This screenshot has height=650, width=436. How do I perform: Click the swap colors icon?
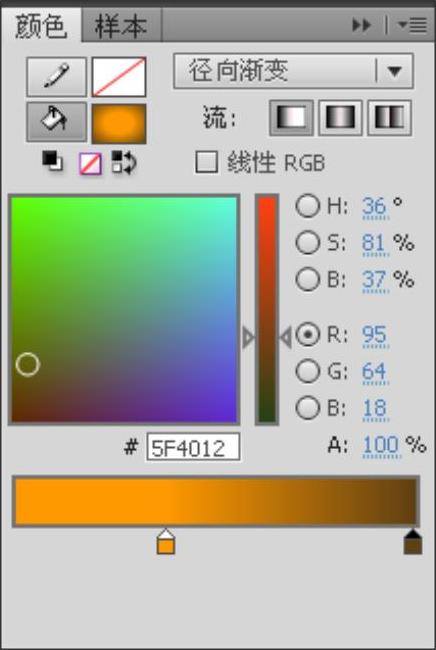tap(124, 162)
